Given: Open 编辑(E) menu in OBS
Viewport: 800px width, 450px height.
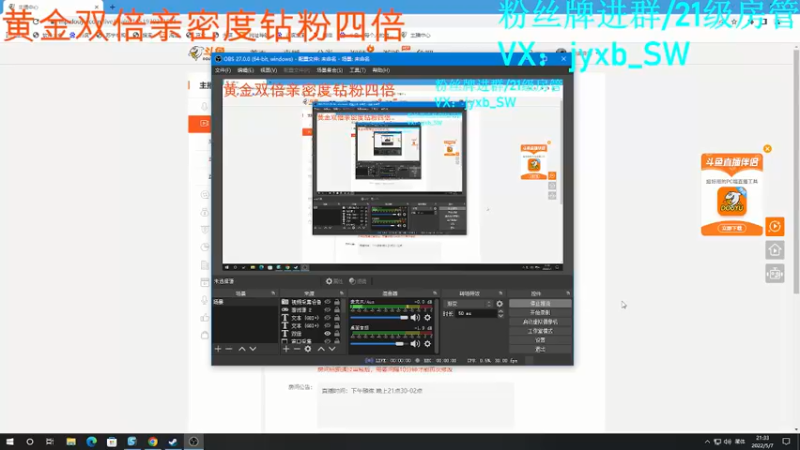Looking at the screenshot, I should tap(245, 70).
